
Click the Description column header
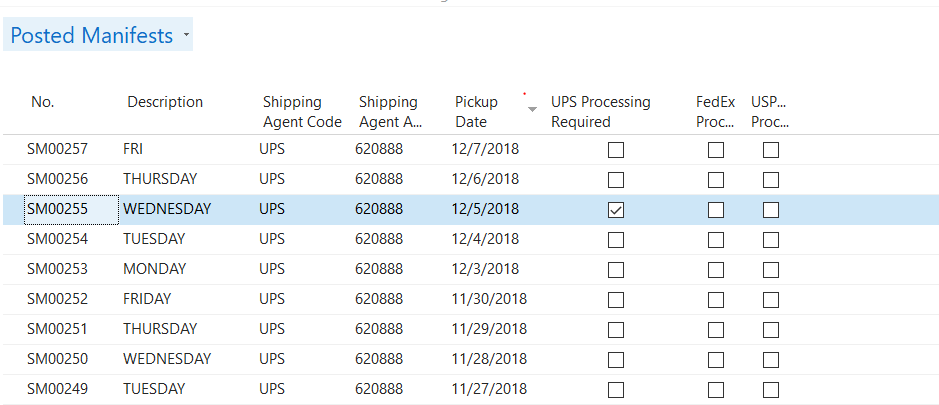165,102
